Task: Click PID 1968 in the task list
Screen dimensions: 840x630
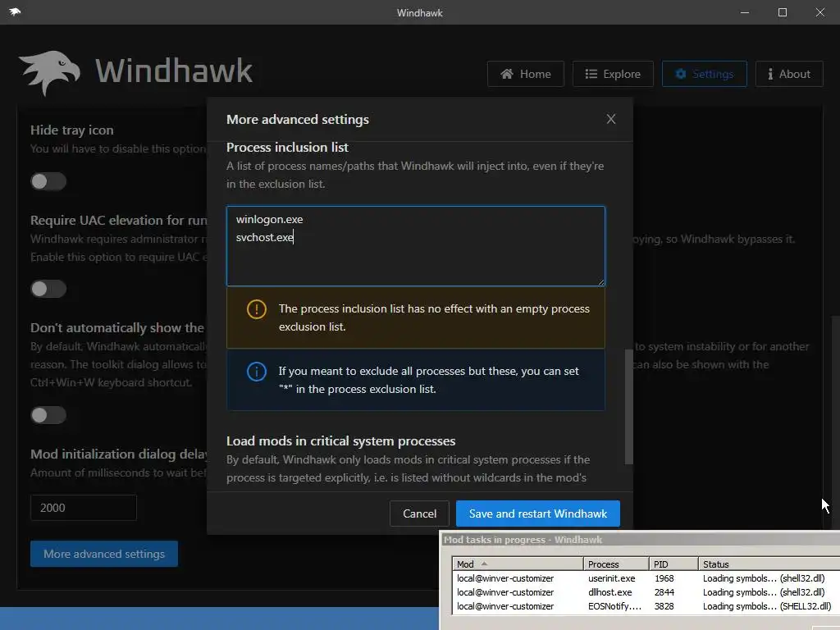Action: click(664, 578)
